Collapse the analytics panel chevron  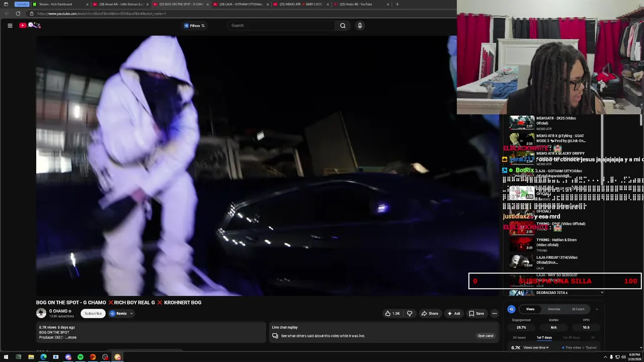(x=597, y=309)
